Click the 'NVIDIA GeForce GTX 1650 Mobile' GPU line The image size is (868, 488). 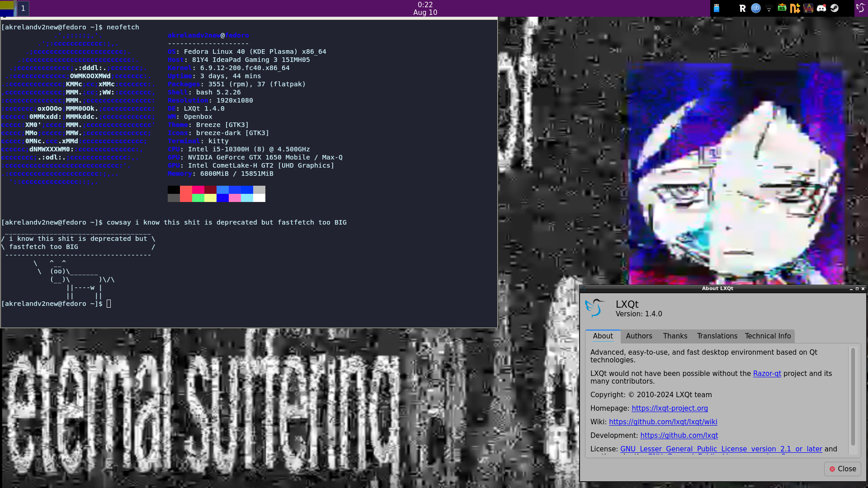[255, 158]
